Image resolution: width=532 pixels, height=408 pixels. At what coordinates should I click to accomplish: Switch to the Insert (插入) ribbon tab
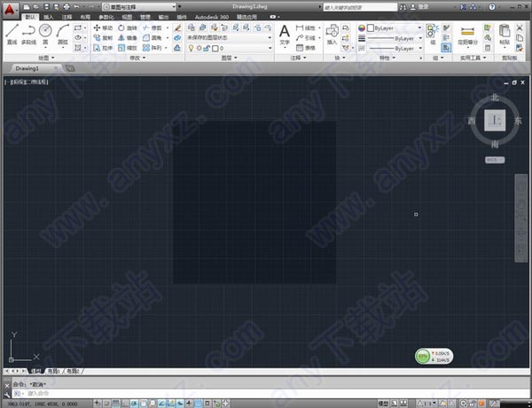click(48, 17)
